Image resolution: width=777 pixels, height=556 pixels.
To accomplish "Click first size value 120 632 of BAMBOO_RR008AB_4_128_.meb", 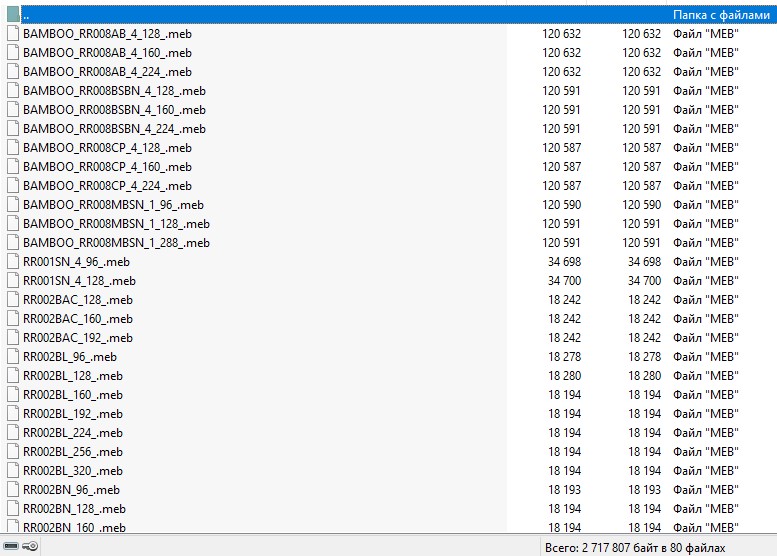I will pos(561,34).
